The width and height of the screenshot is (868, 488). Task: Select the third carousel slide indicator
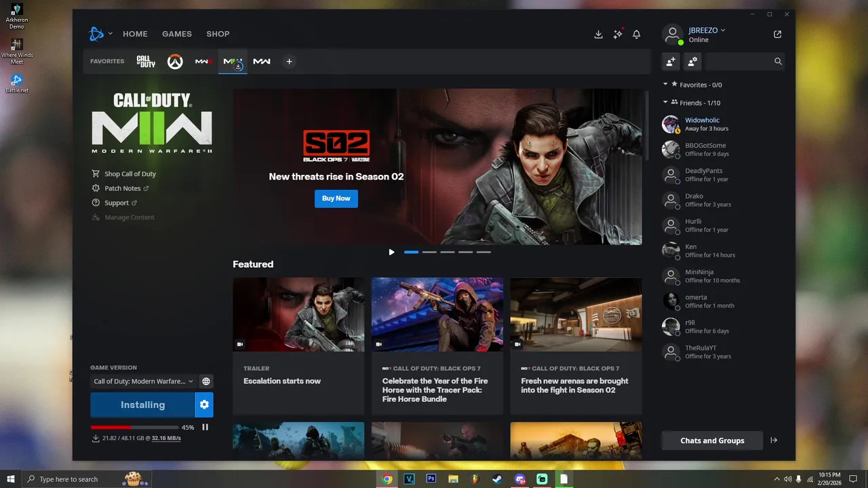tap(448, 252)
